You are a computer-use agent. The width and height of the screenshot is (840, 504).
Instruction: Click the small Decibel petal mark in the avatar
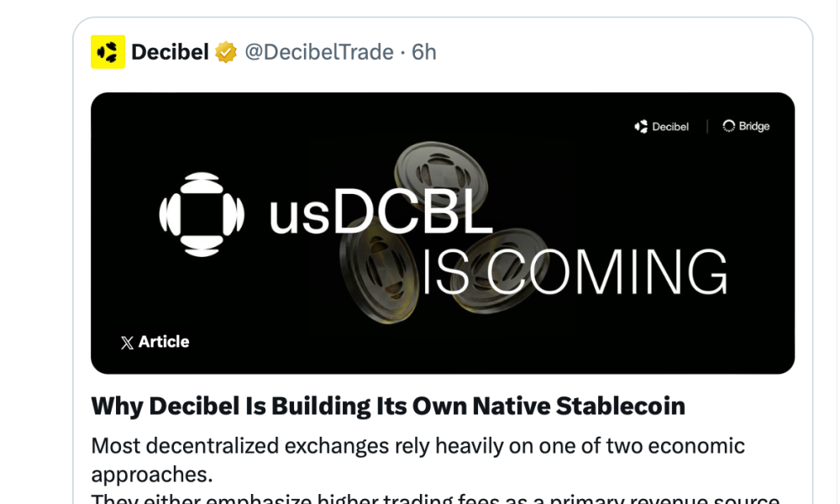(x=106, y=52)
